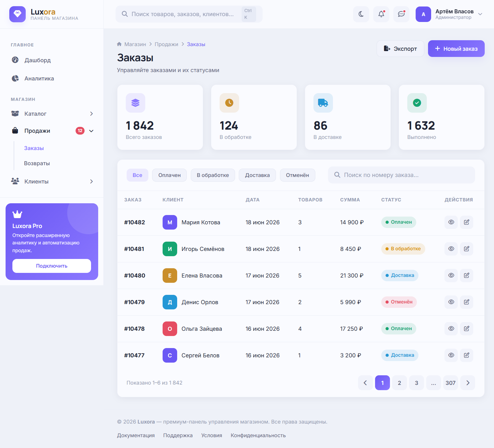View order #10478 with eye icon
The image size is (494, 448).
coord(451,329)
